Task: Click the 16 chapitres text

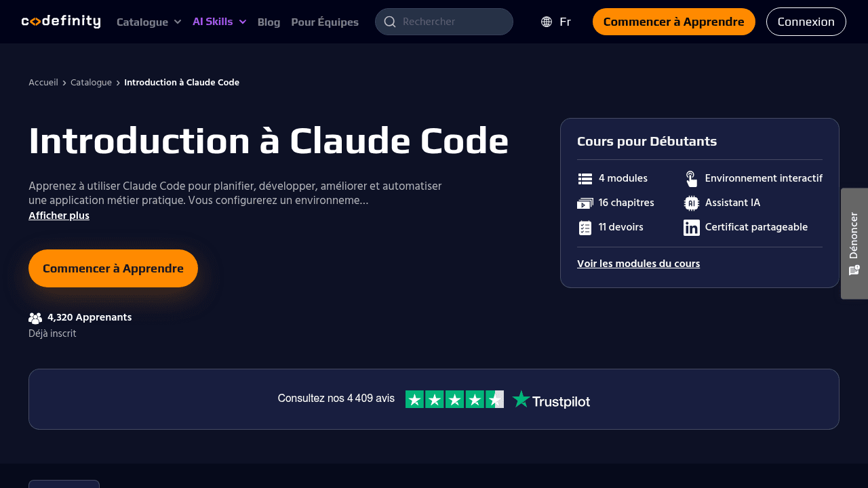Action: coord(627,203)
